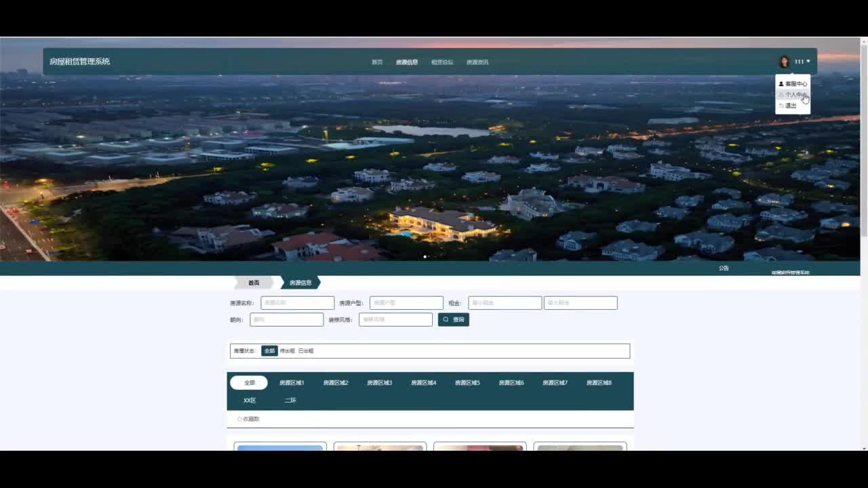Focus the maximum 租金 input field
This screenshot has width=868, height=488.
(580, 303)
